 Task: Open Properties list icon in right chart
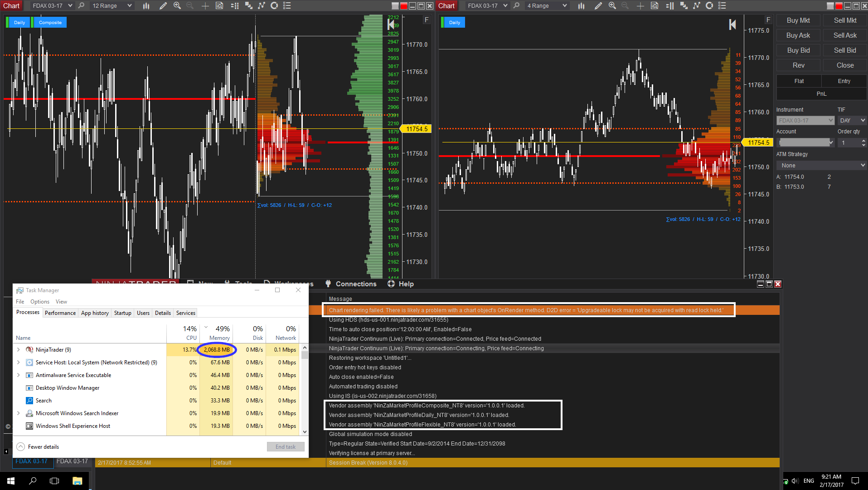722,6
